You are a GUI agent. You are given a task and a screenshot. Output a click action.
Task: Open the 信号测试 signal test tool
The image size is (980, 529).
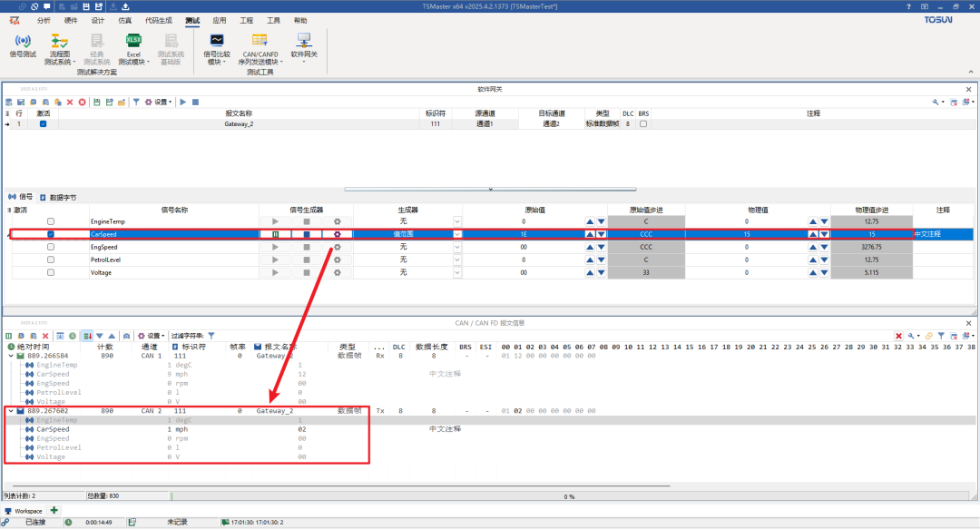23,47
